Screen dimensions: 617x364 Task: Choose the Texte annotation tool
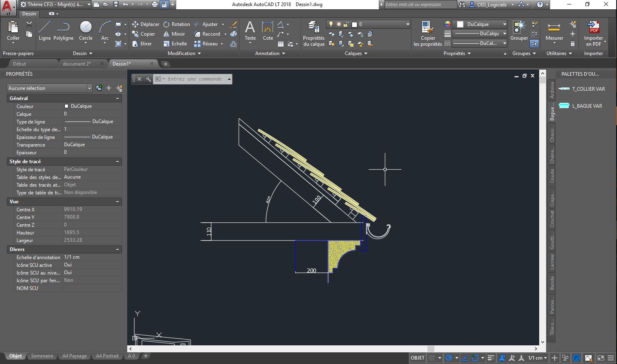[250, 31]
